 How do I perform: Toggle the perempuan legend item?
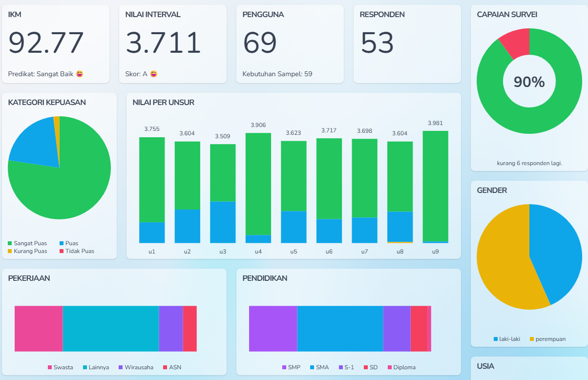point(547,339)
